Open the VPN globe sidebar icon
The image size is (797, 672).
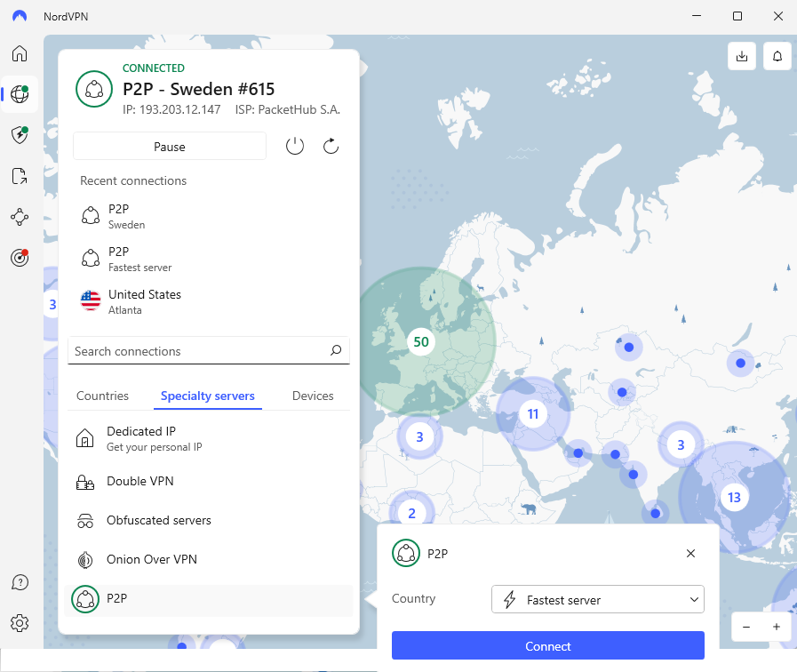[x=20, y=94]
